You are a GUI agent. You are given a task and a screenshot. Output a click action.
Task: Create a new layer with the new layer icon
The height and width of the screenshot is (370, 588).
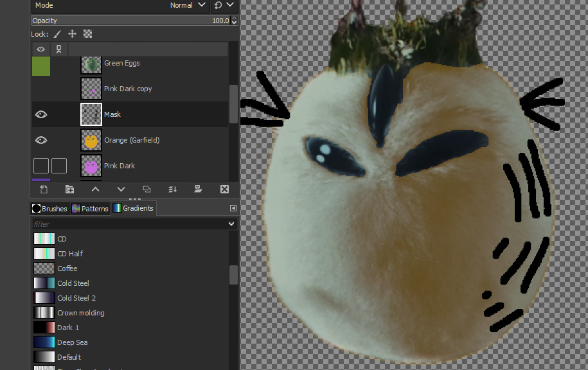pyautogui.click(x=44, y=189)
